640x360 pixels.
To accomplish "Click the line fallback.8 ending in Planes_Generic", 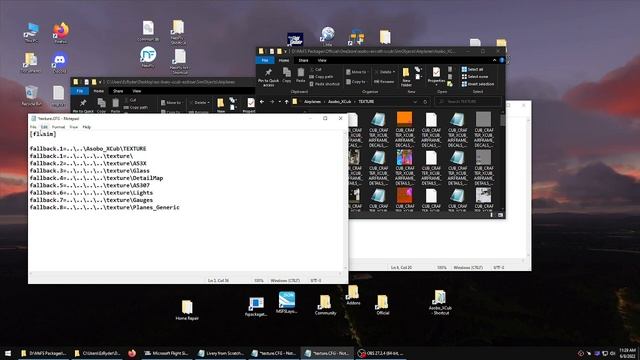I will (x=104, y=207).
